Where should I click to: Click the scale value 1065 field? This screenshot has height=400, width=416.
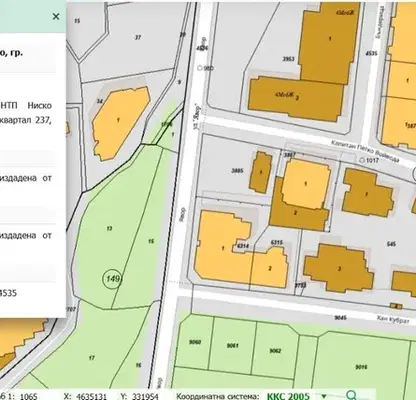28,396
